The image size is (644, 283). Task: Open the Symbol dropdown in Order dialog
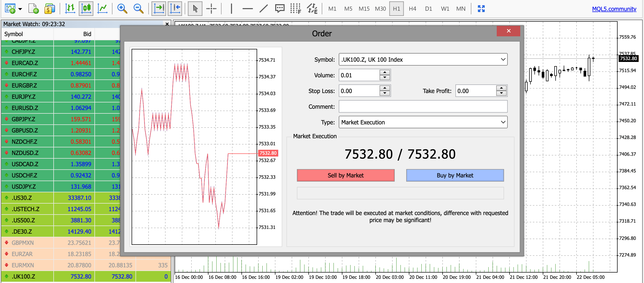point(423,60)
